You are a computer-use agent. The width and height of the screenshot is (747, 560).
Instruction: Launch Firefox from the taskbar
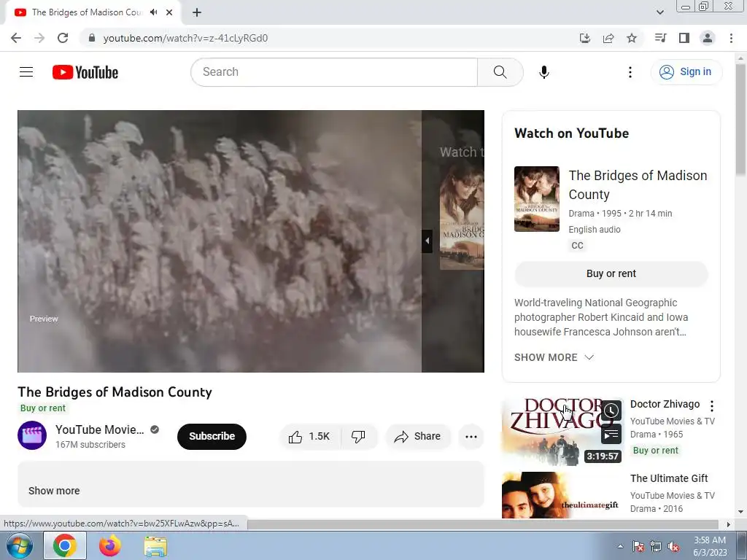click(x=110, y=545)
